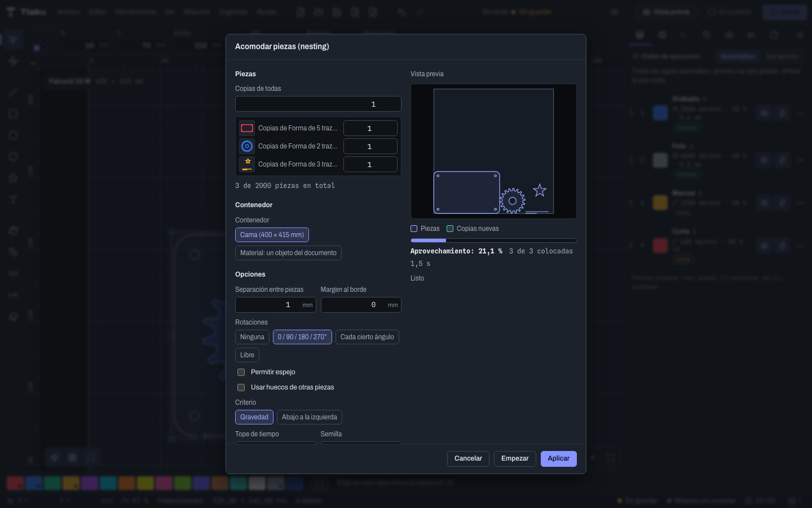This screenshot has width=812, height=508.
Task: Toggle the Copias nuevas preview checkbox
Action: click(450, 229)
